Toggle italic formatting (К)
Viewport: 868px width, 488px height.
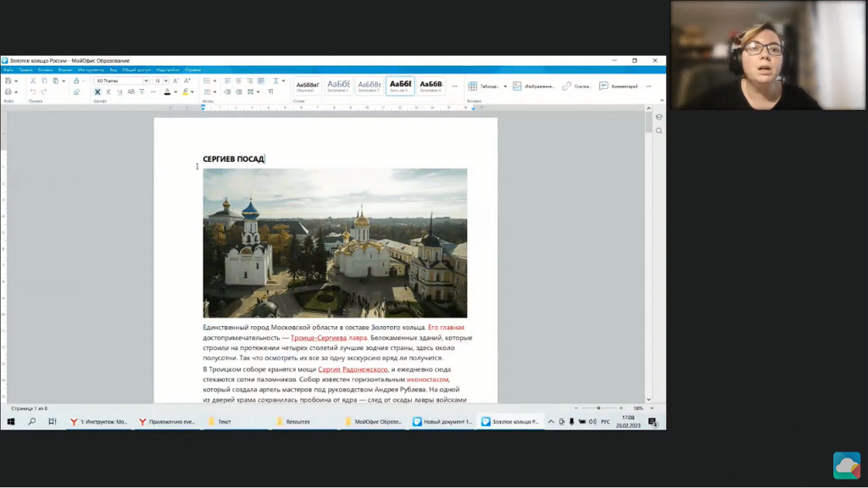point(108,91)
